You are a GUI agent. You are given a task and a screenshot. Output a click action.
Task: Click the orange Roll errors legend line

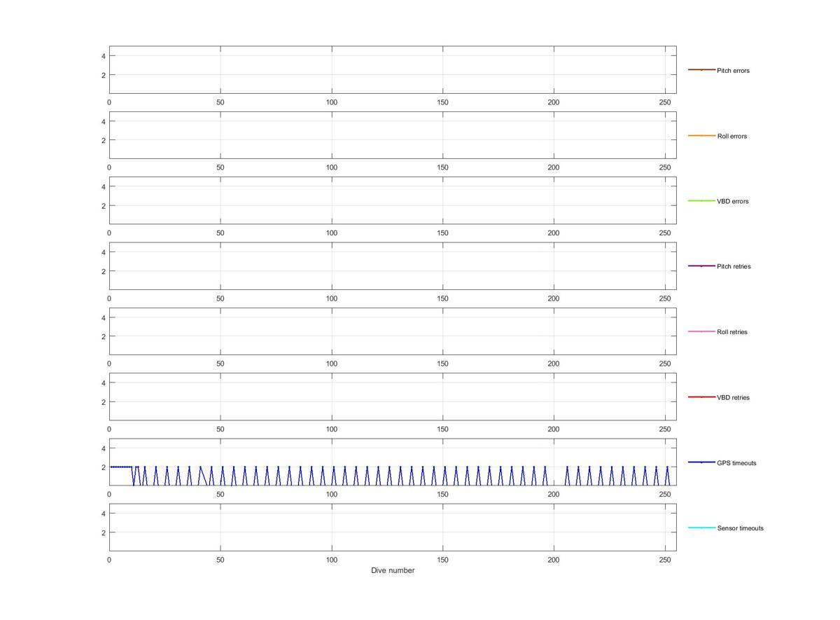click(x=701, y=135)
